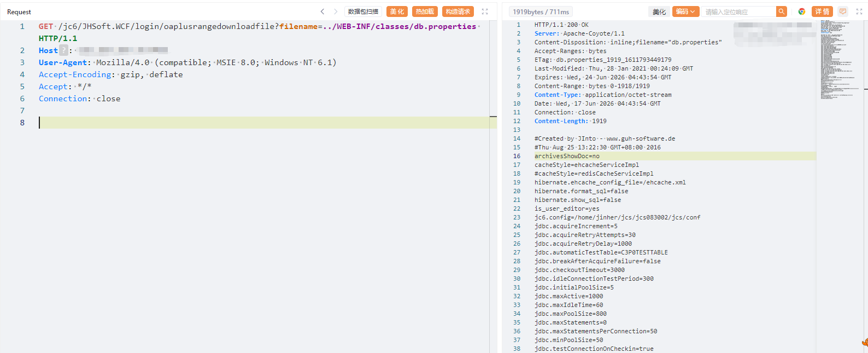868x353 pixels.
Task: Expand the response panel to fullscreen
Action: (859, 11)
